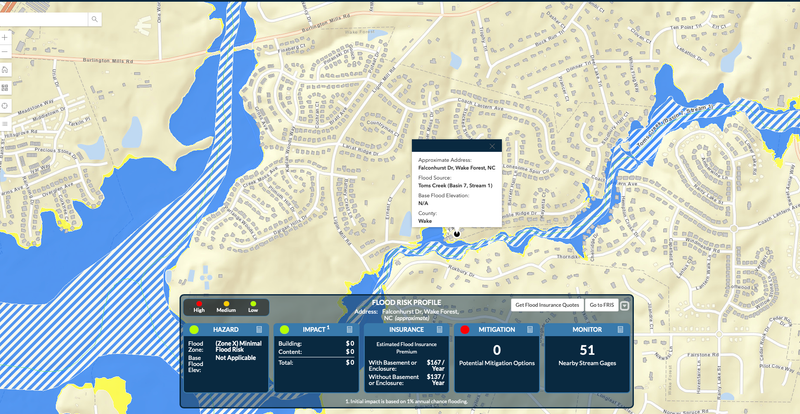Screen dimensions: 800x414
Task: Click popup address 'Falconhurst Dr, Wake Forest, NC'
Action: pos(457,167)
